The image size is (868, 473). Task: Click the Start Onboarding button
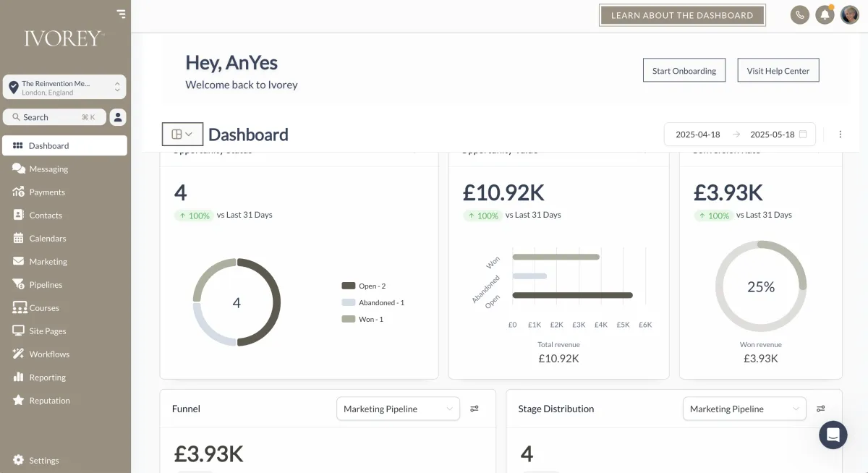click(684, 70)
